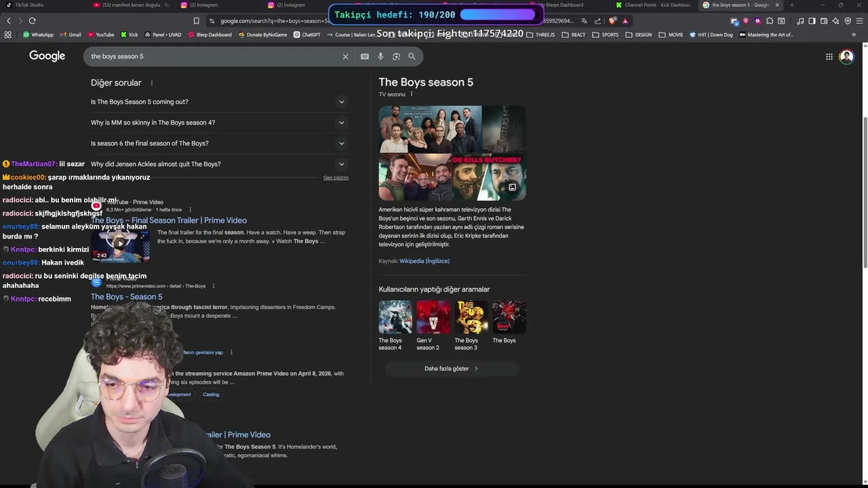Switch to the TikTok Studio tab
The width and height of the screenshot is (868, 488).
(41, 5)
